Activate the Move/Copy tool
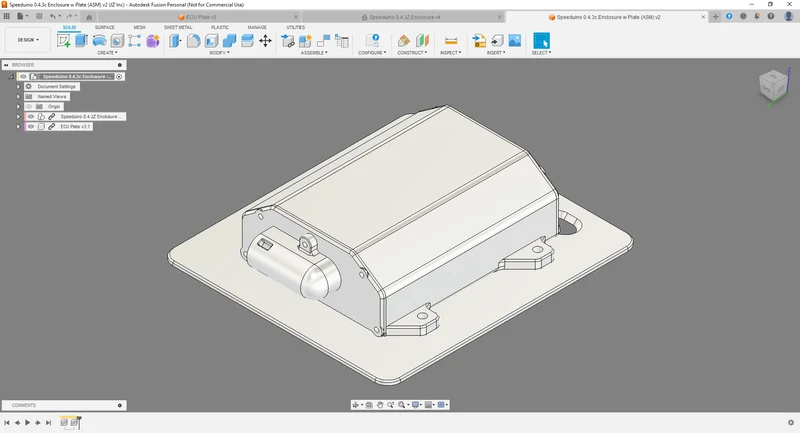The height and width of the screenshot is (433, 800). pos(265,41)
